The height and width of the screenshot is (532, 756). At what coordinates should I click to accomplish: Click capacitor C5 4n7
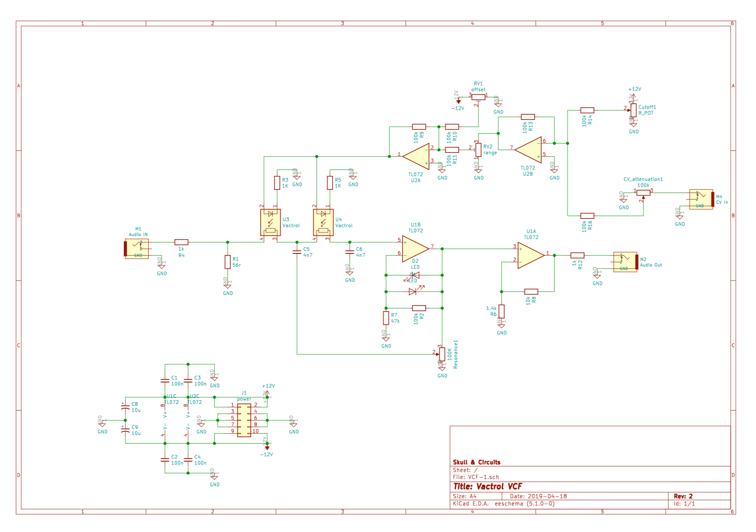(x=297, y=252)
